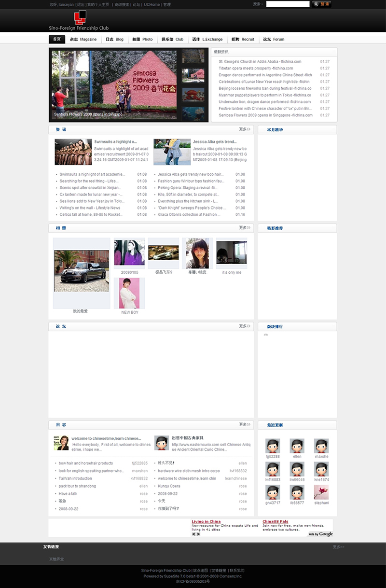Open 管理 admin link in top bar
This screenshot has height=588, width=386.
pyautogui.click(x=167, y=4)
